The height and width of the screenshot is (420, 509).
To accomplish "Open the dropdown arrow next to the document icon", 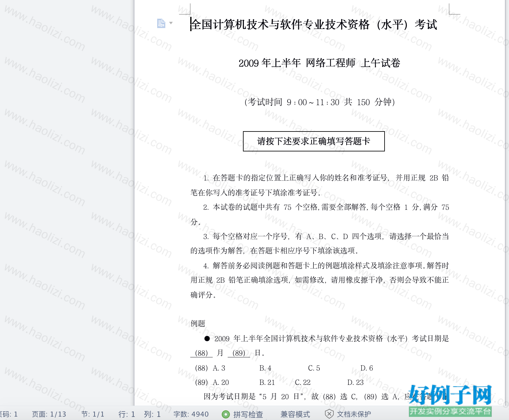I will 171,23.
